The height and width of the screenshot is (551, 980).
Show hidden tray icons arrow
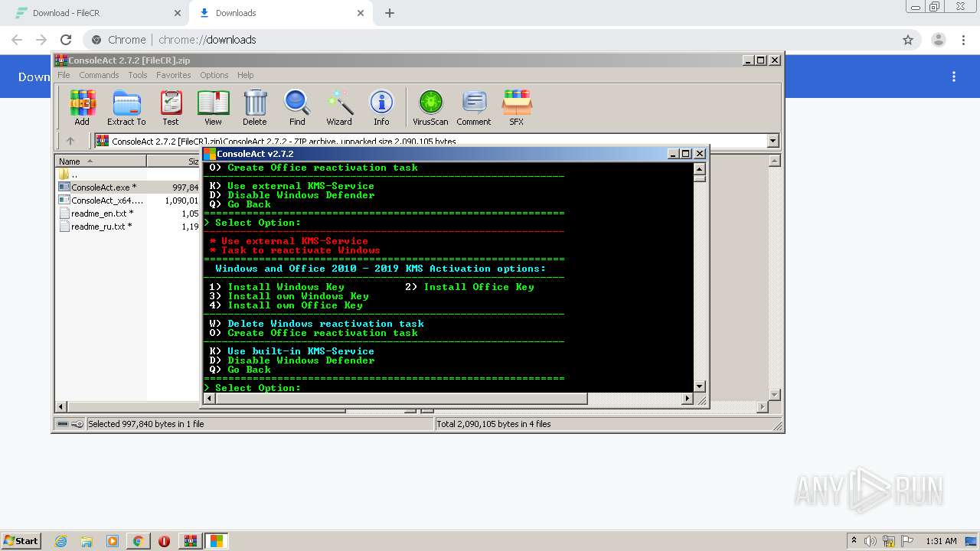(x=854, y=541)
